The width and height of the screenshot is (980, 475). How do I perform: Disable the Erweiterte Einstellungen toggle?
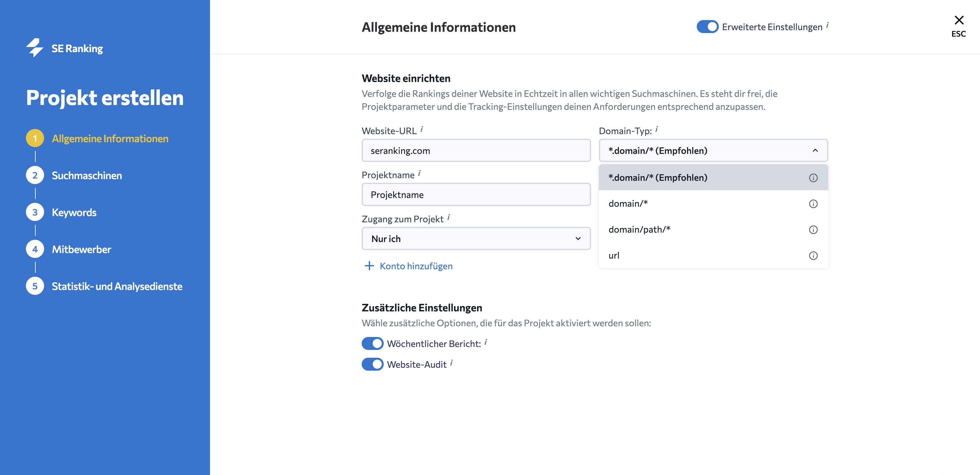(x=707, y=27)
